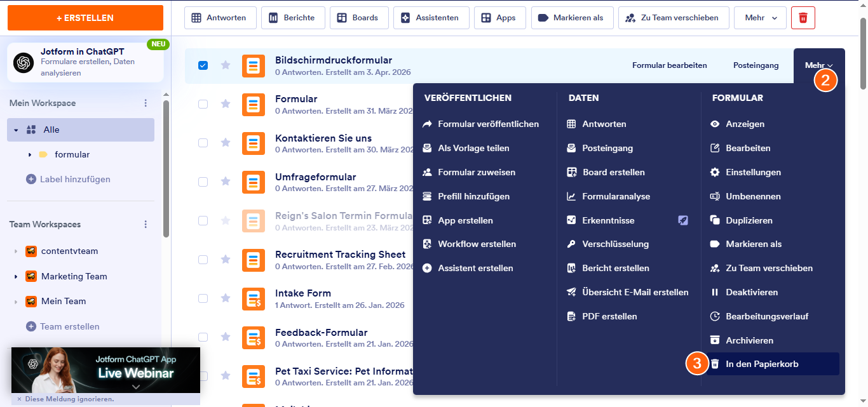Click the red trash icon in toolbar
This screenshot has width=868, height=407.
pyautogui.click(x=803, y=18)
